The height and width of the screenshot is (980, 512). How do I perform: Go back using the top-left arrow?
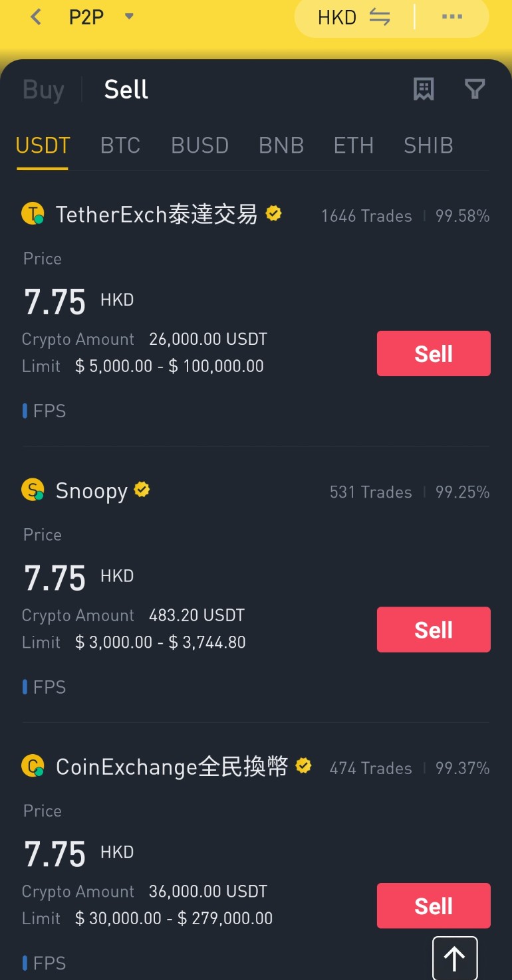pyautogui.click(x=36, y=17)
